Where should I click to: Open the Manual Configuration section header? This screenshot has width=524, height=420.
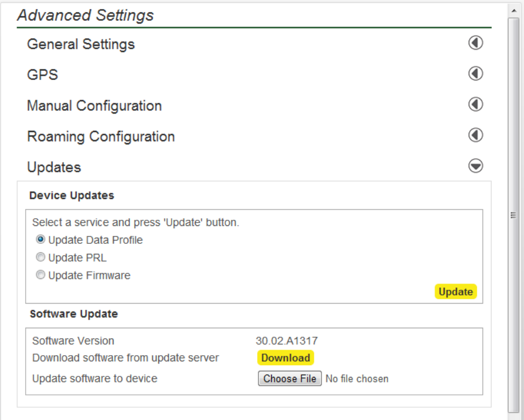(95, 106)
